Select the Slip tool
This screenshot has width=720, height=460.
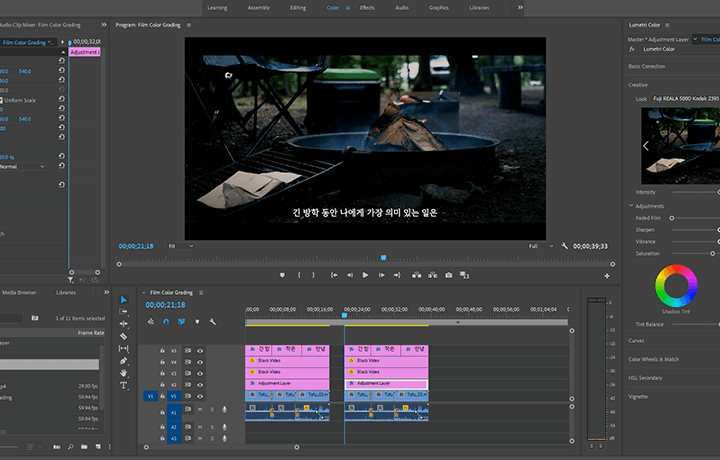(124, 348)
